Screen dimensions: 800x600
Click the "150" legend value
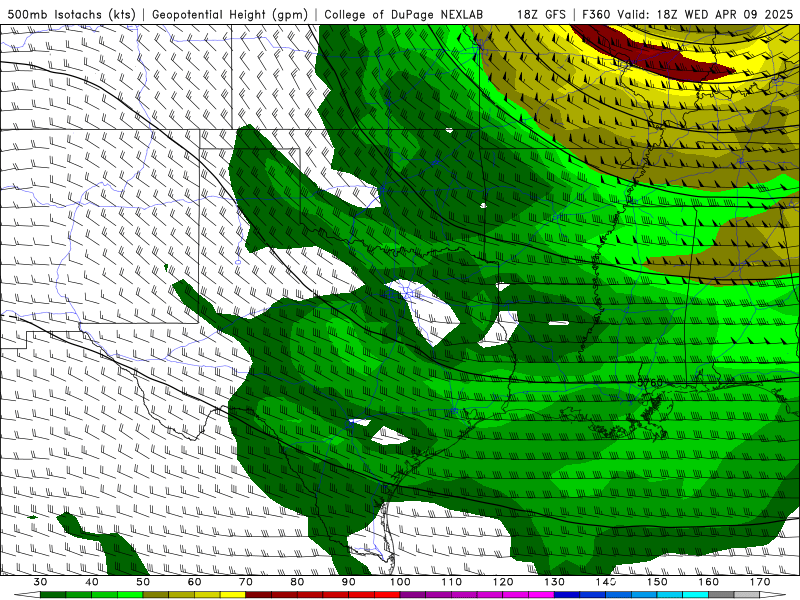(x=657, y=582)
